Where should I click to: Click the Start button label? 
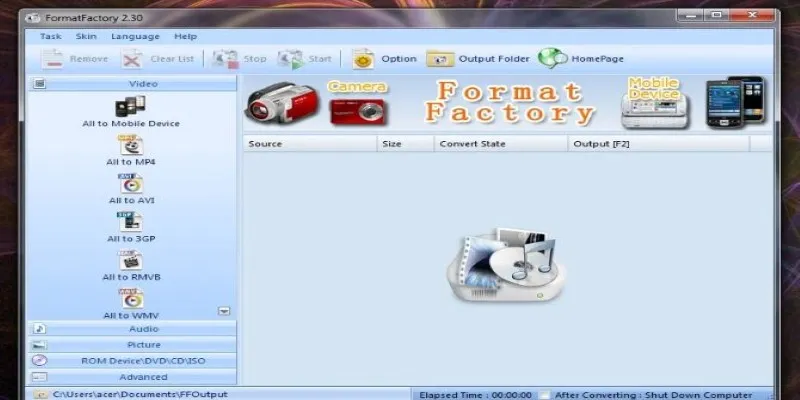(x=320, y=59)
